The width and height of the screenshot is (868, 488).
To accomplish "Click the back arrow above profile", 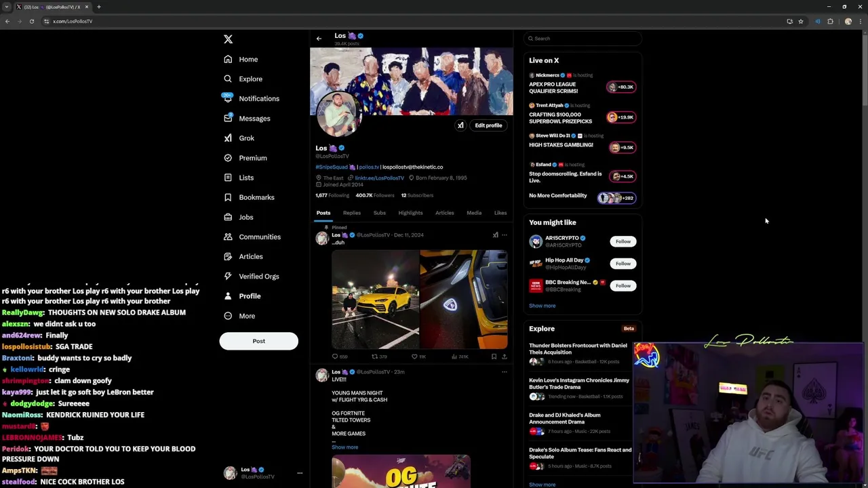I will click(x=319, y=39).
